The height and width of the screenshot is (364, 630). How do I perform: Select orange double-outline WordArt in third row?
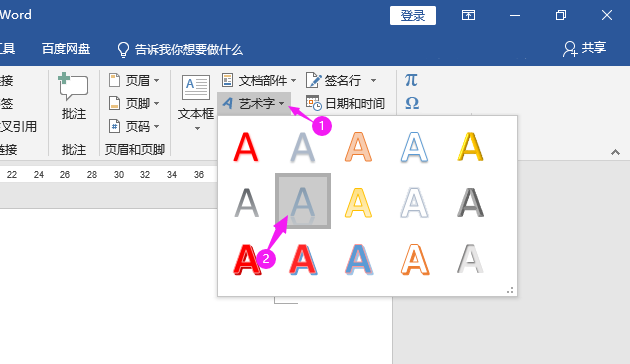coord(415,259)
